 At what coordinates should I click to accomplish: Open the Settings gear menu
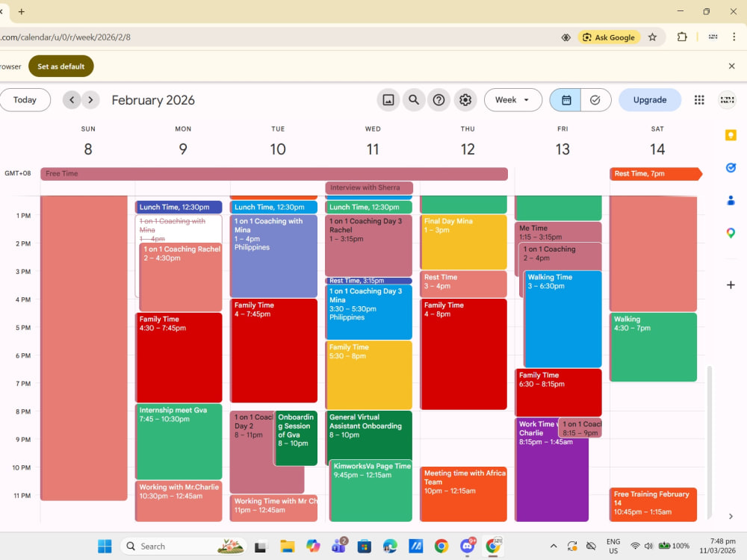coord(465,100)
